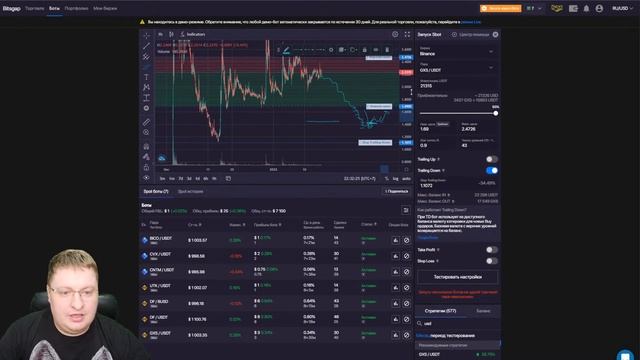Click the Тестировать настройки button
The width and height of the screenshot is (640, 360).
click(x=458, y=277)
